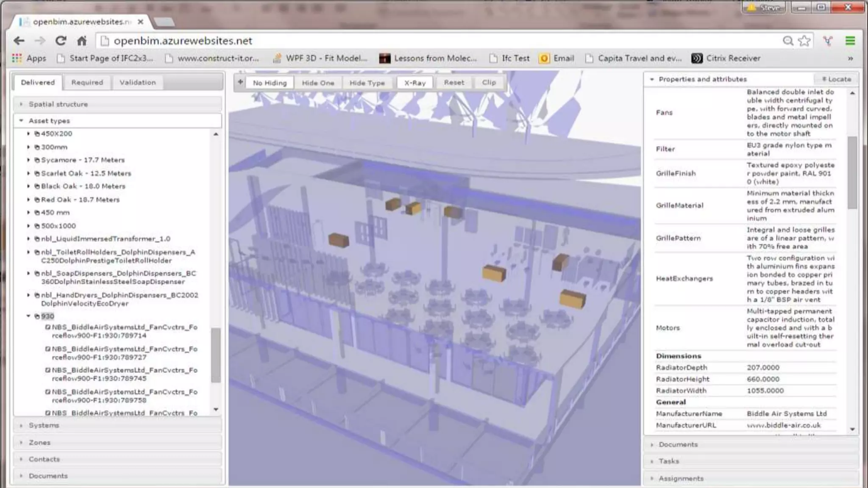
Task: Click the Email bookmark icon
Action: point(544,58)
